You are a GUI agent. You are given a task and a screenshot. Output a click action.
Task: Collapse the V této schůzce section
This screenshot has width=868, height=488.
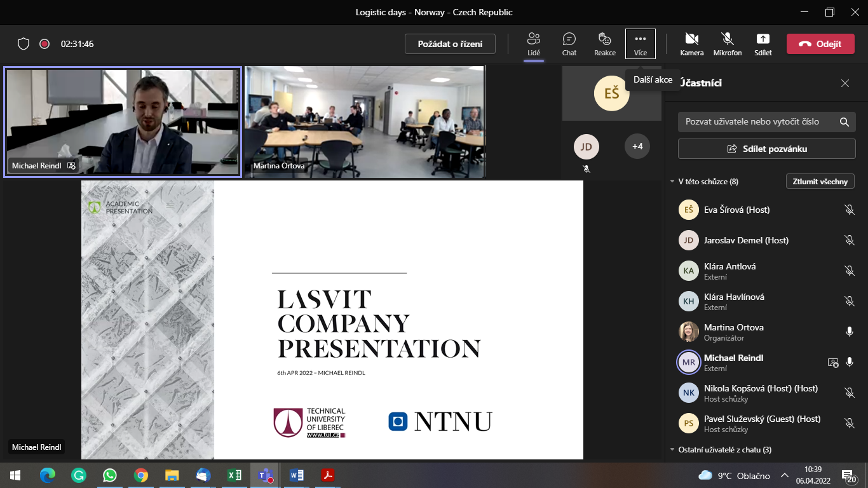[673, 182]
